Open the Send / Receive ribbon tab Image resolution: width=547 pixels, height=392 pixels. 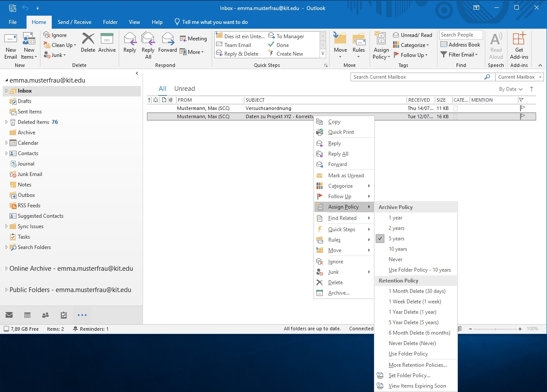(x=74, y=22)
